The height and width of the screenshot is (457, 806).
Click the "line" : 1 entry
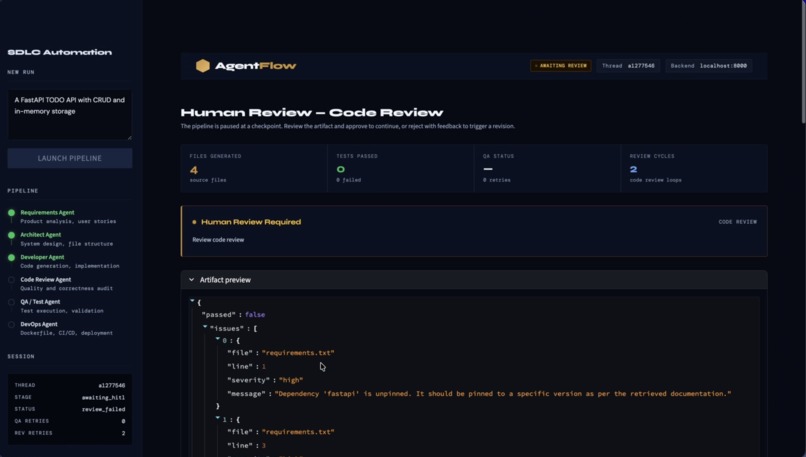(247, 367)
